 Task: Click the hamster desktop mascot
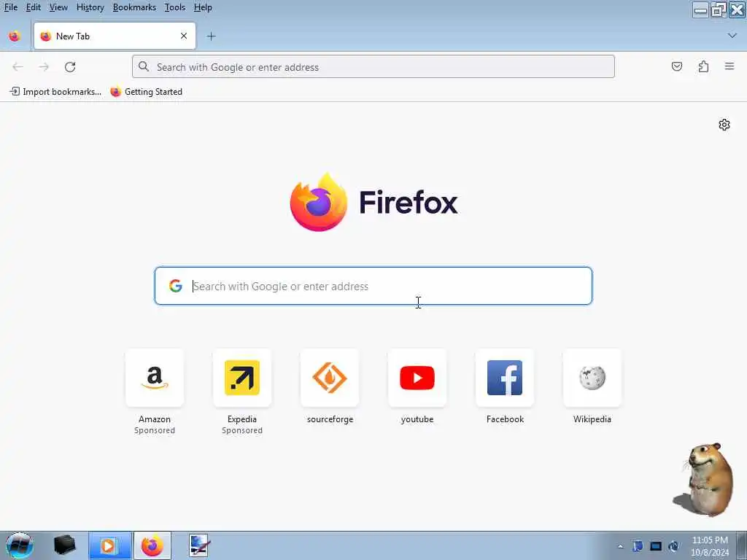pos(705,480)
